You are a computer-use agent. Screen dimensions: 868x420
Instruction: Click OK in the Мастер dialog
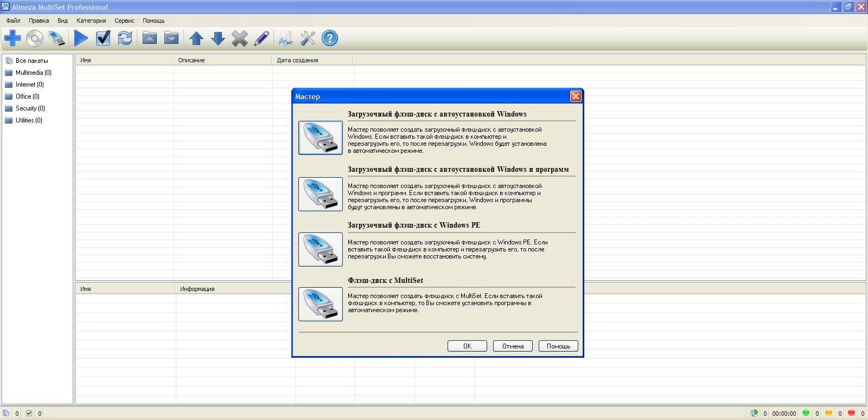(467, 346)
